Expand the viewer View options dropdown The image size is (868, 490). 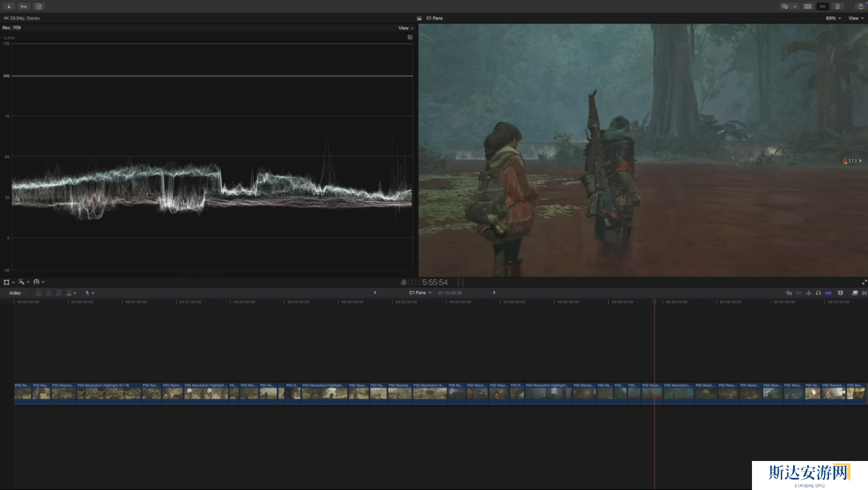[x=856, y=19]
